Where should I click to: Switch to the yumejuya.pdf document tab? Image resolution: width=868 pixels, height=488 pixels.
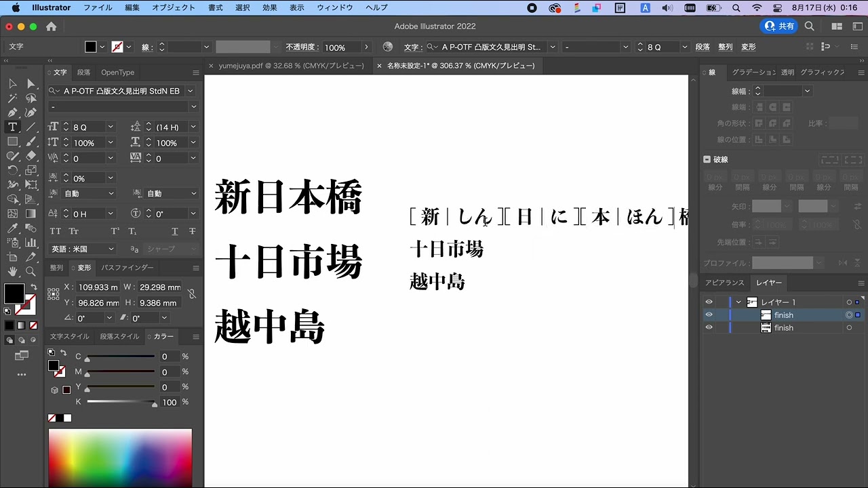point(291,66)
